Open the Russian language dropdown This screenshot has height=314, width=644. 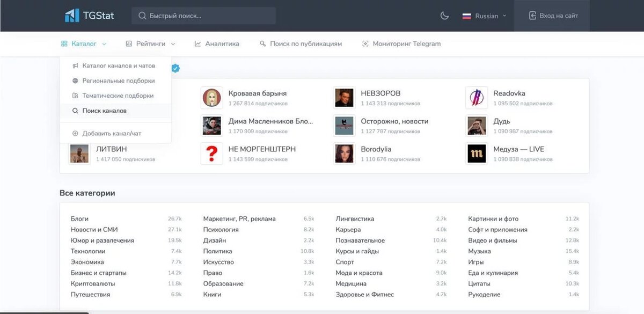[x=484, y=16]
